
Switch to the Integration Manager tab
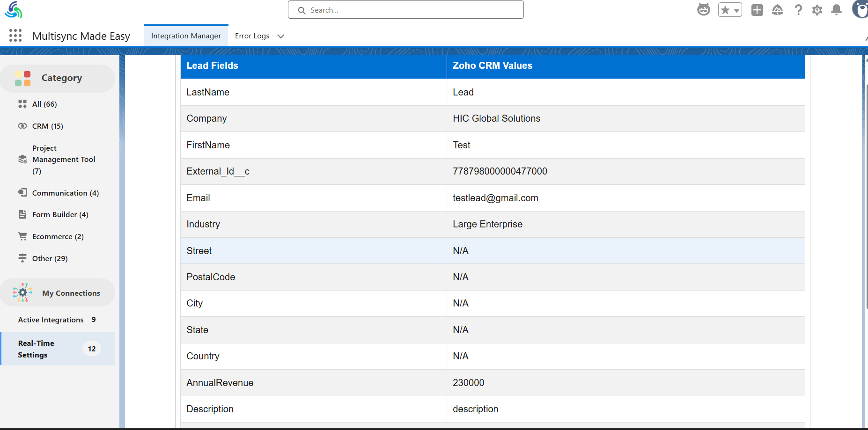coord(186,36)
